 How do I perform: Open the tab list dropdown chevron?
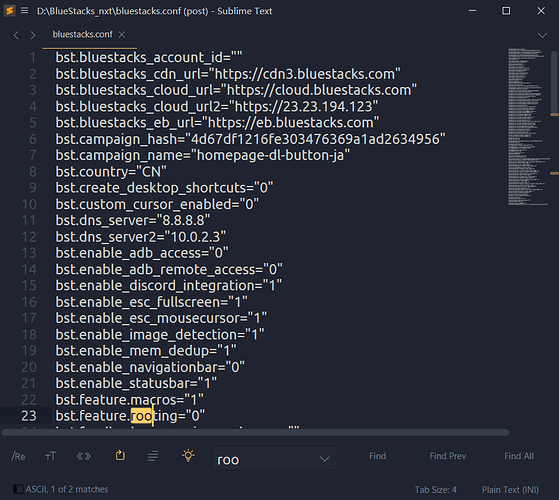(542, 35)
